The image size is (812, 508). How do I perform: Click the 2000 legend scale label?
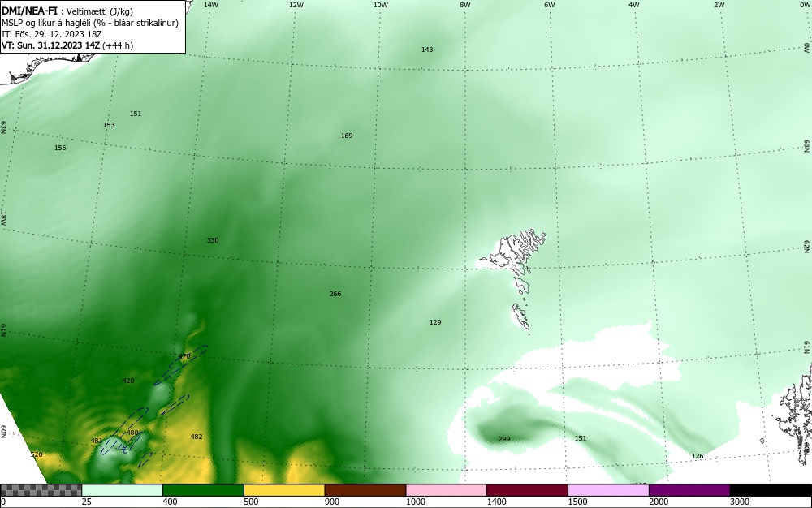(x=659, y=502)
